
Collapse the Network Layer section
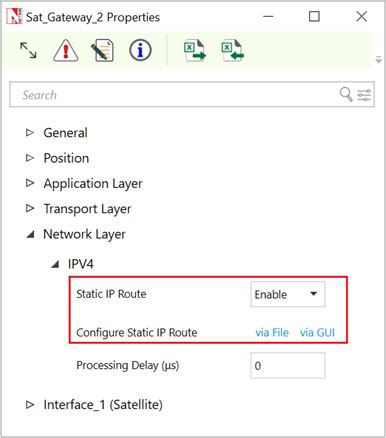[30, 235]
